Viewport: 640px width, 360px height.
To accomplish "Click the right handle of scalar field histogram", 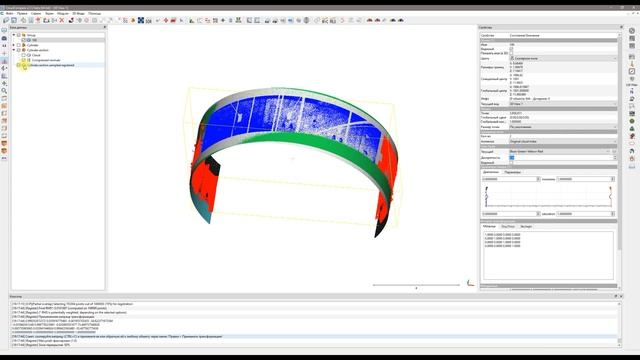I will tap(610, 196).
